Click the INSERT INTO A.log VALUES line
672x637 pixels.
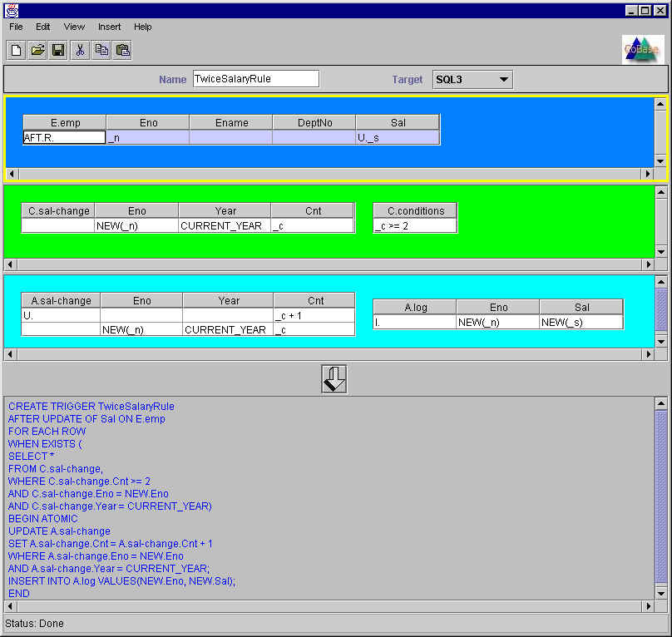[x=121, y=581]
